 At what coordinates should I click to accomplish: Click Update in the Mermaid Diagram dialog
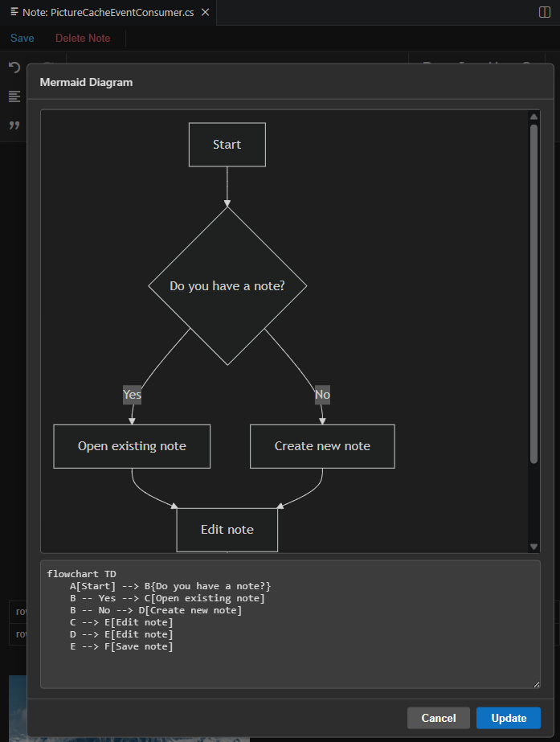[x=509, y=718]
